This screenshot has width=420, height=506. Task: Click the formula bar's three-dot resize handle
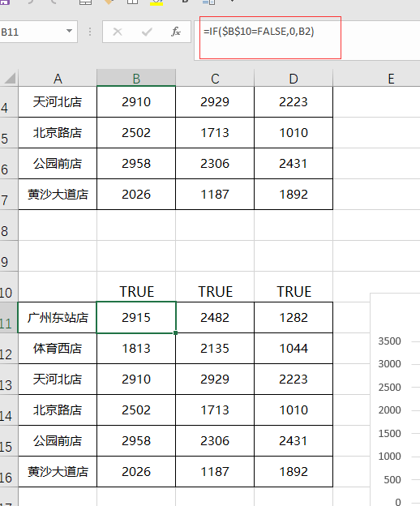(x=90, y=32)
